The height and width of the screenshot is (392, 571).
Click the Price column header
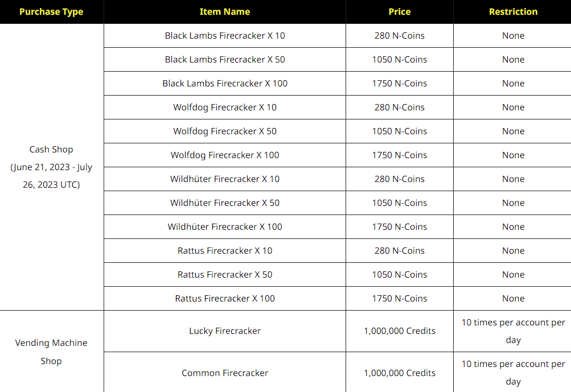(400, 11)
